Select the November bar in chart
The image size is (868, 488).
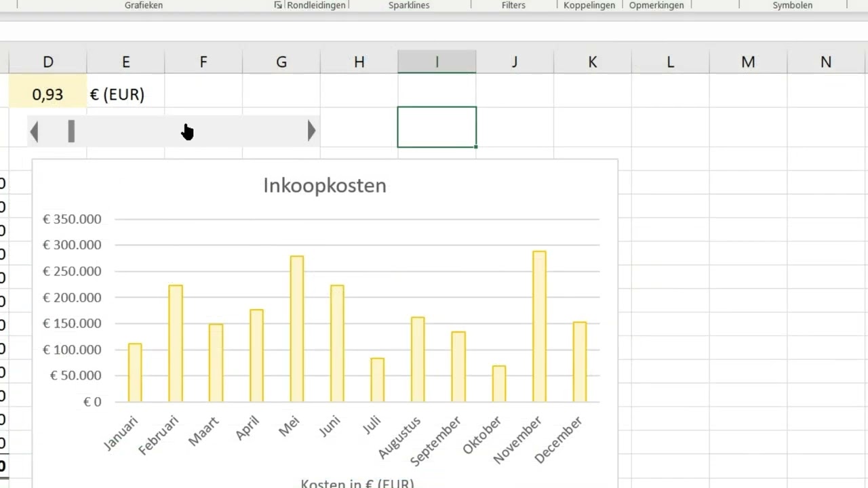[539, 327]
